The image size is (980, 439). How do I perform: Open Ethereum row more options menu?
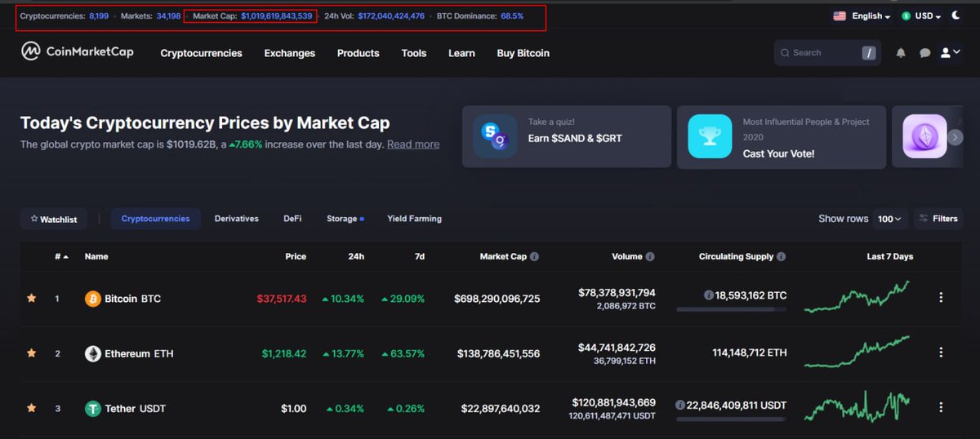[941, 353]
